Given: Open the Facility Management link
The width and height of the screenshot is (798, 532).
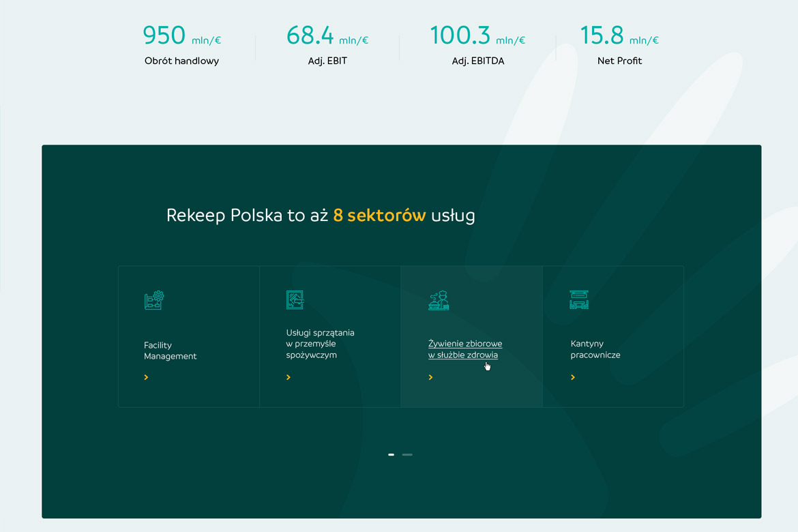Looking at the screenshot, I should [x=170, y=351].
